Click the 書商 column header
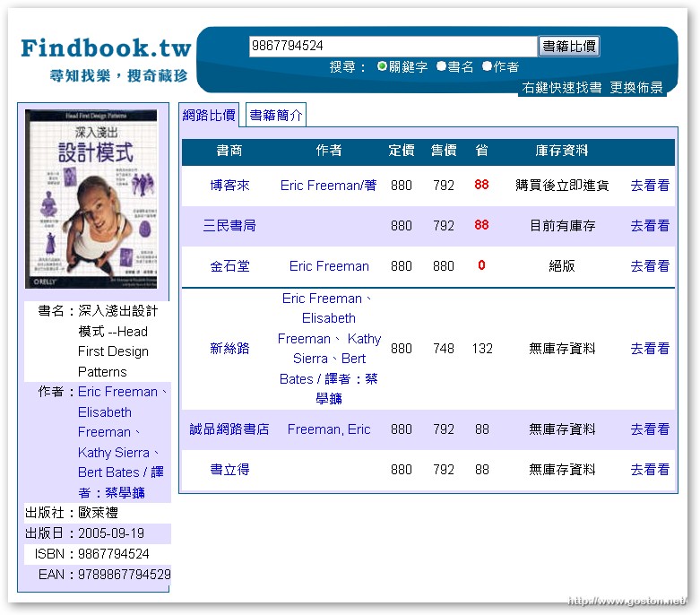Image resolution: width=700 pixels, height=615 pixels. coord(229,151)
